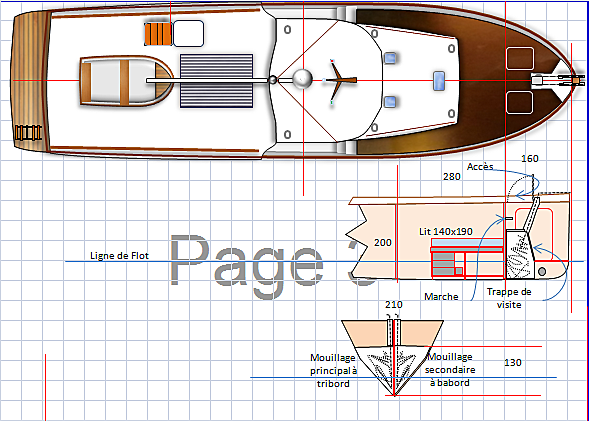Select the orange striped hatch shape
The image size is (589, 421).
tap(158, 34)
